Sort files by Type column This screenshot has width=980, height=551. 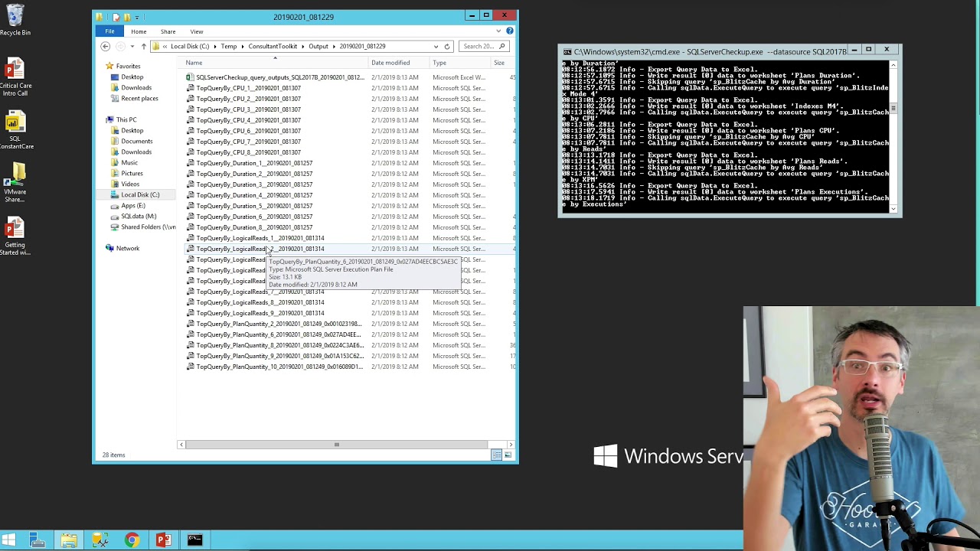[459, 63]
